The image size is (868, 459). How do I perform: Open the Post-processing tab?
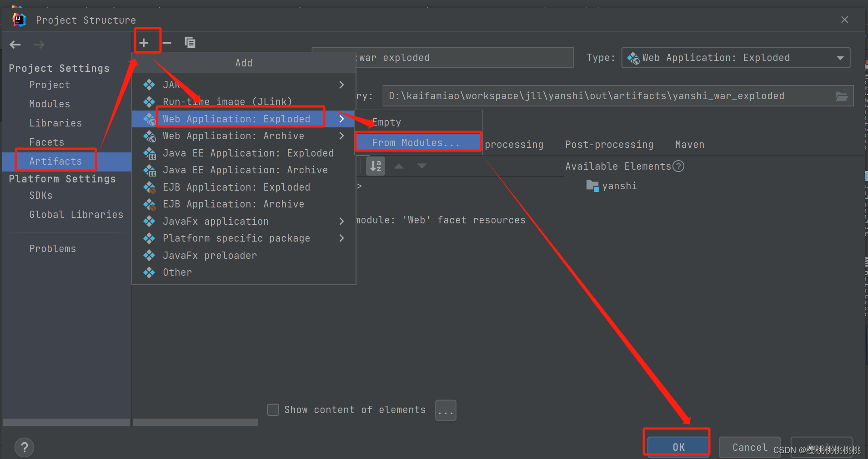(x=609, y=145)
